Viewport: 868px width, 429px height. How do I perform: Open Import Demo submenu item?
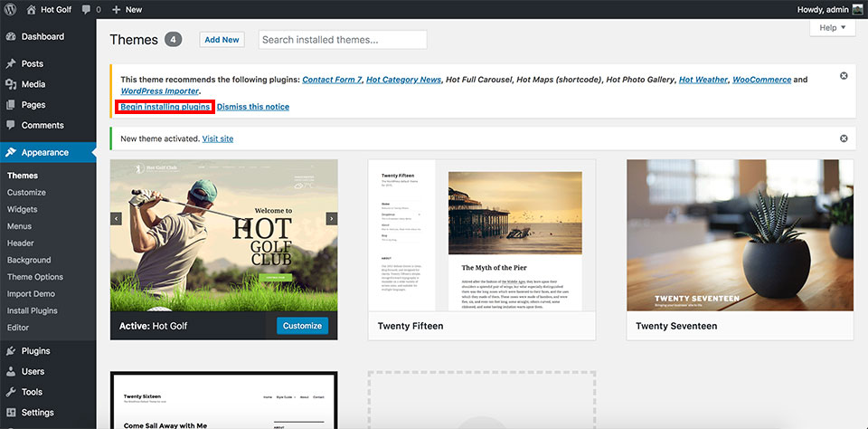(x=31, y=294)
